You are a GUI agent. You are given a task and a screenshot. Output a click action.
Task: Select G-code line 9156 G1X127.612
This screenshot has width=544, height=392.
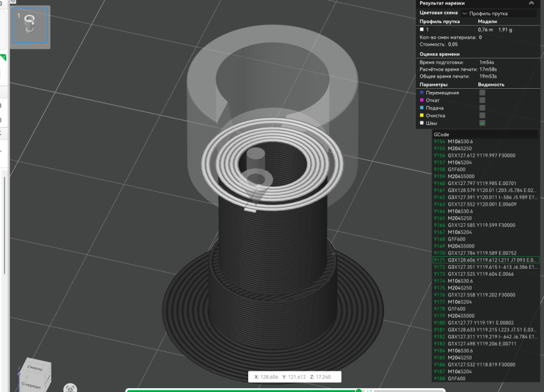[486, 156]
